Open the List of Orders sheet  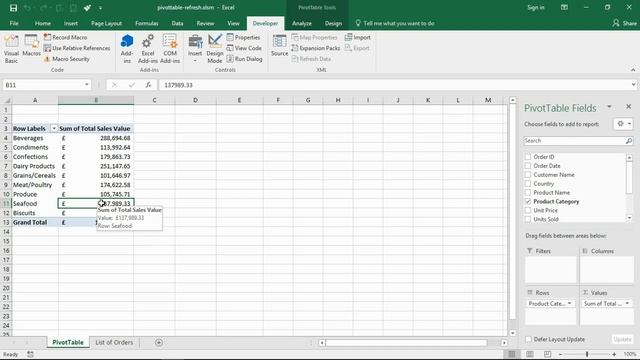(x=114, y=342)
